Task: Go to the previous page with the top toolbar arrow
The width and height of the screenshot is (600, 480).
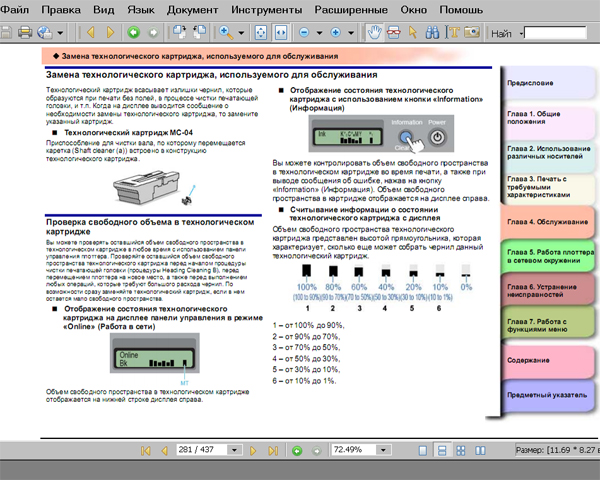Action: 91,33
